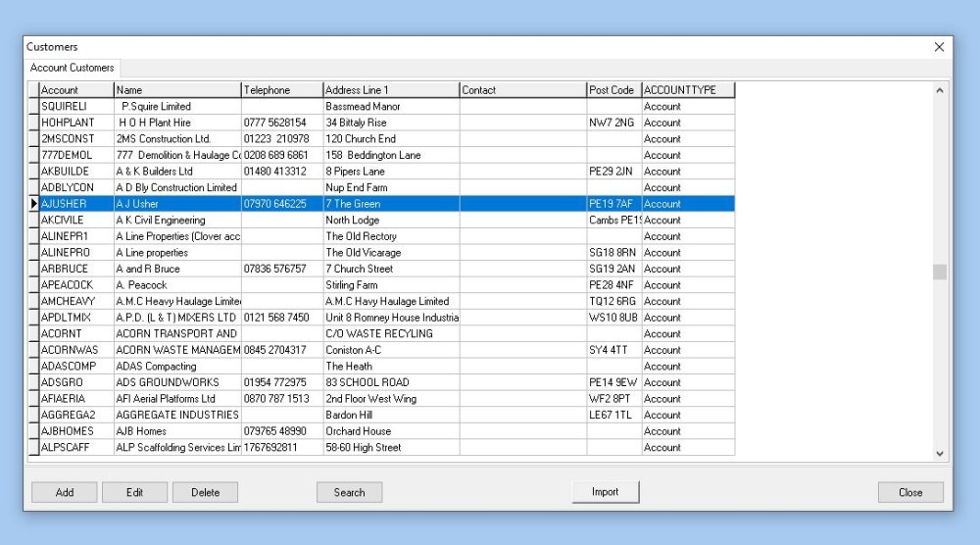The image size is (980, 545).
Task: Click the Post Code column header
Action: [x=614, y=90]
